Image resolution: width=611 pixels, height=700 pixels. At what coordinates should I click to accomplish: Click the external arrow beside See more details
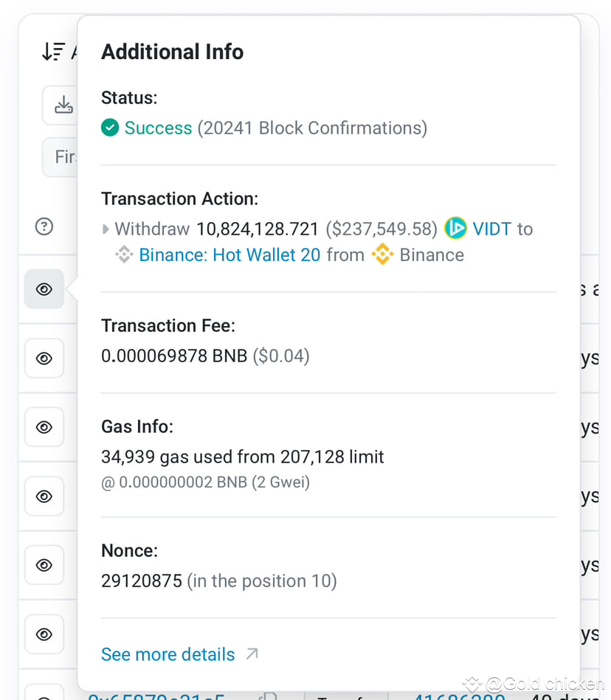[x=252, y=654]
